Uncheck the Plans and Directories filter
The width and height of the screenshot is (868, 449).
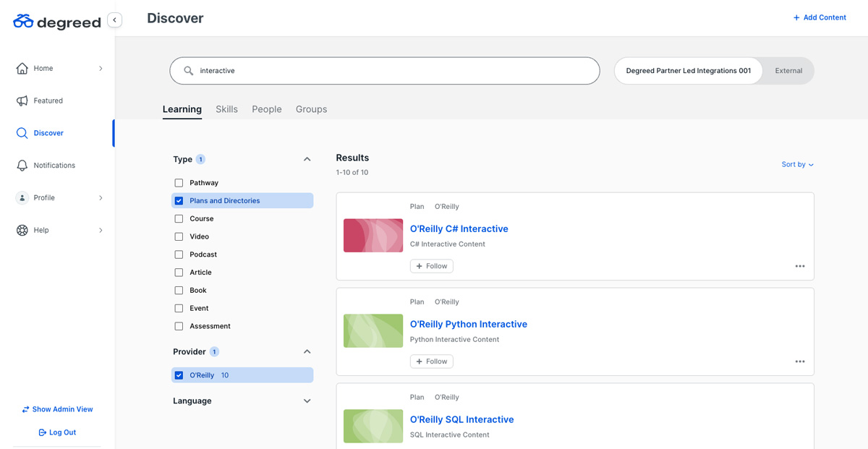click(x=179, y=201)
